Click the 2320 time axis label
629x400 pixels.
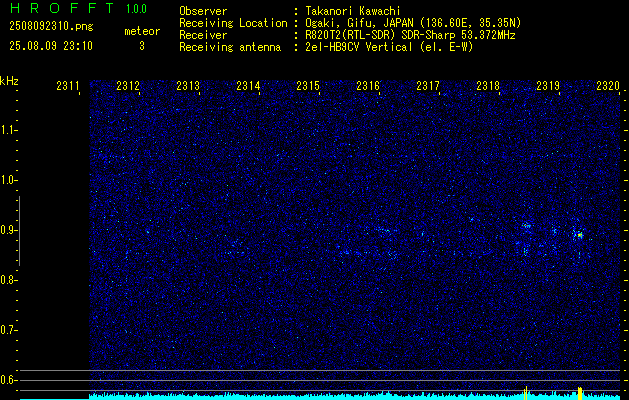point(608,86)
